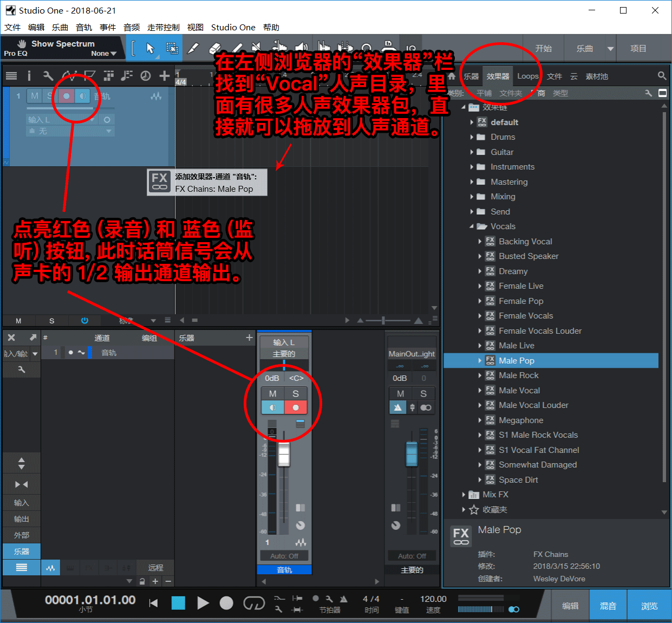
Task: Expand the Mastering folder
Action: [472, 182]
